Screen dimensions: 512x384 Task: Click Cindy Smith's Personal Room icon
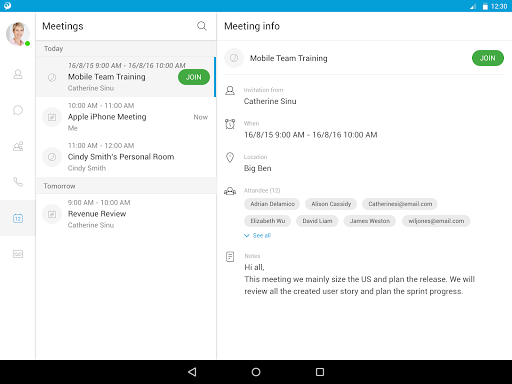pos(52,157)
